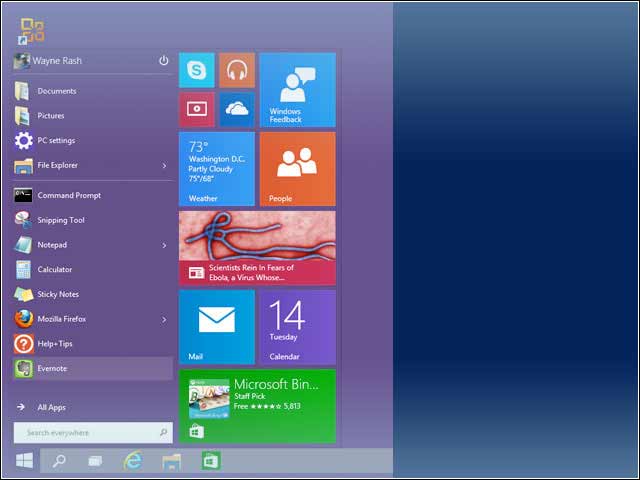Open Help+Tips
Image resolution: width=640 pixels, height=480 pixels.
(x=93, y=344)
